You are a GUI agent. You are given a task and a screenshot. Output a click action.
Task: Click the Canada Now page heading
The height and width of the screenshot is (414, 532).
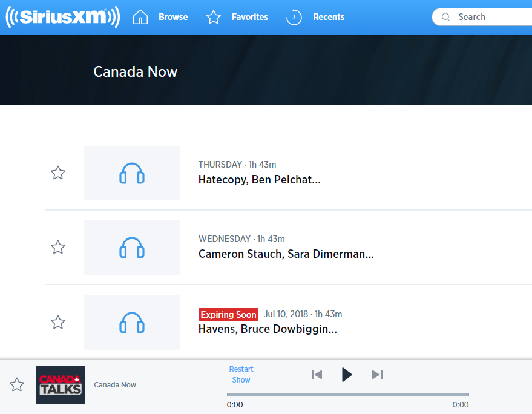point(136,71)
